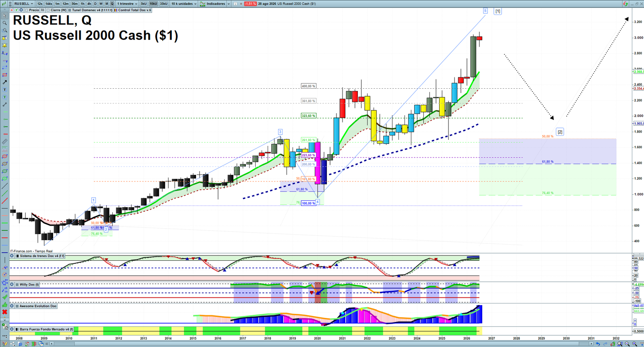
Task: Click the Control Total Doc v.6 label
Action: click(x=135, y=10)
